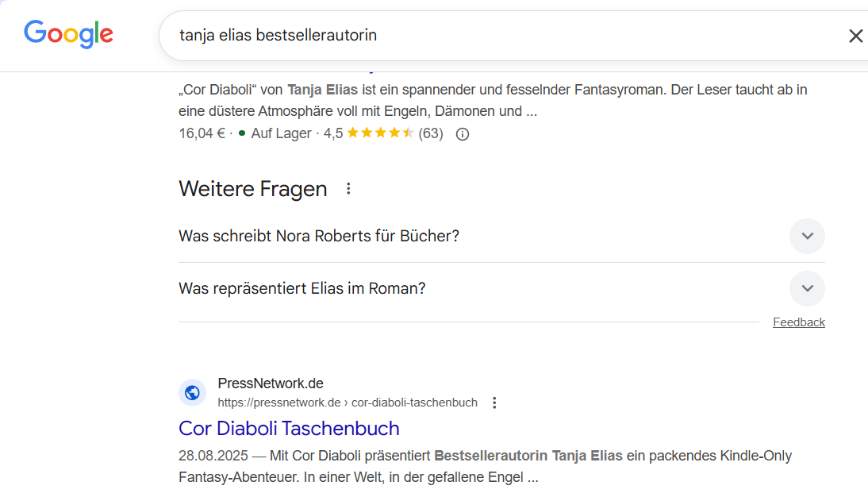The width and height of the screenshot is (868, 497).
Task: Expand chevron for the Elias im Roman question
Action: pos(807,289)
